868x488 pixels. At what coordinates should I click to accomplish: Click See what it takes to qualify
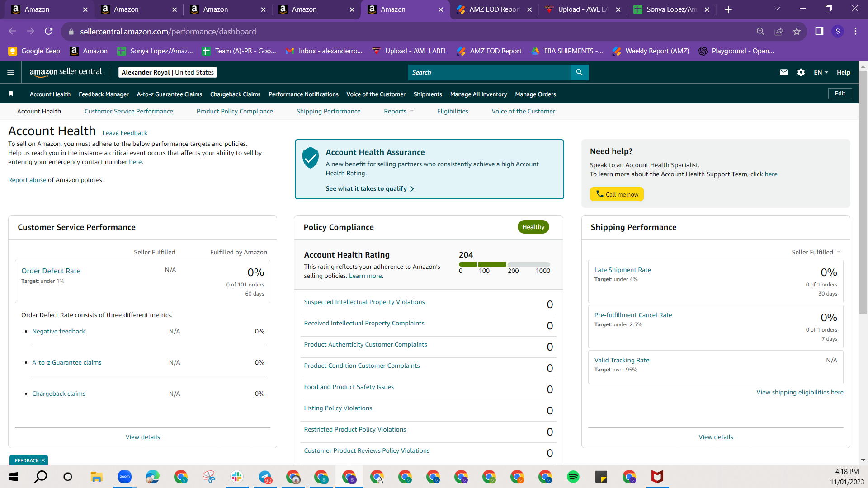370,188
